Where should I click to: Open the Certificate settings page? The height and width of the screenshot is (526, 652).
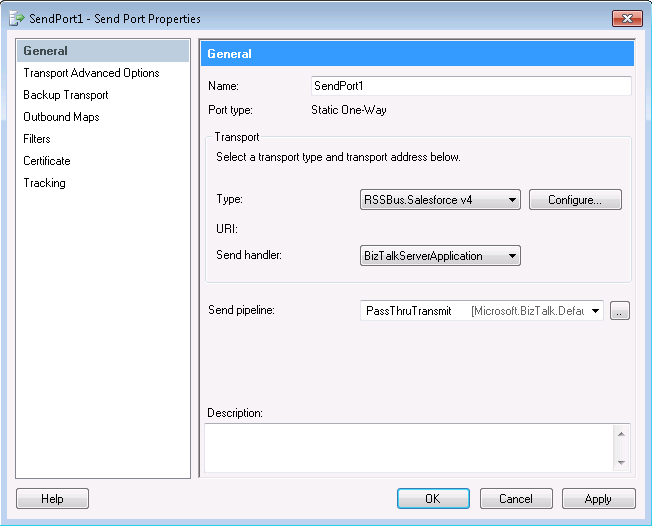pos(47,161)
